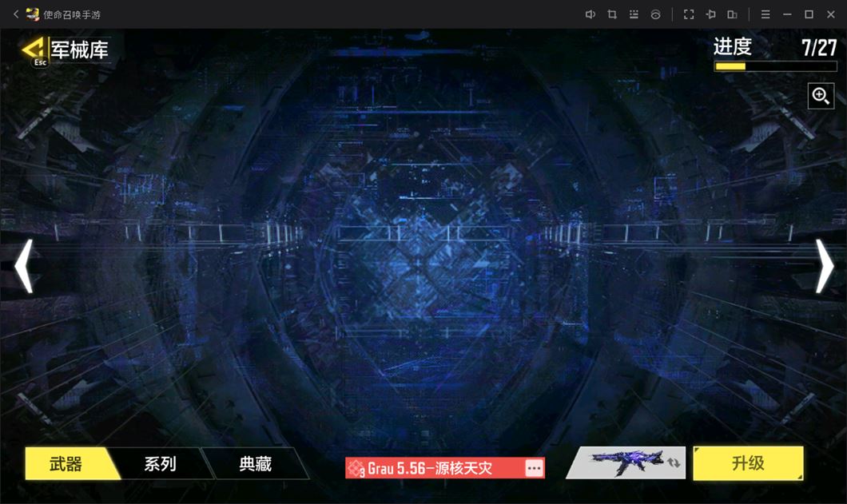Click the gamepad controller icon in title bar
Screen dimensions: 847x504
(655, 14)
